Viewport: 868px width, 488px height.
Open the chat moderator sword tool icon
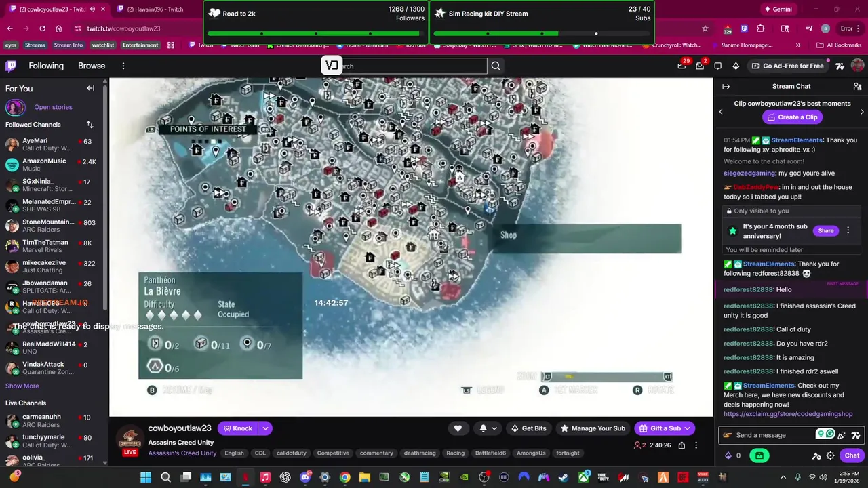[x=816, y=455]
